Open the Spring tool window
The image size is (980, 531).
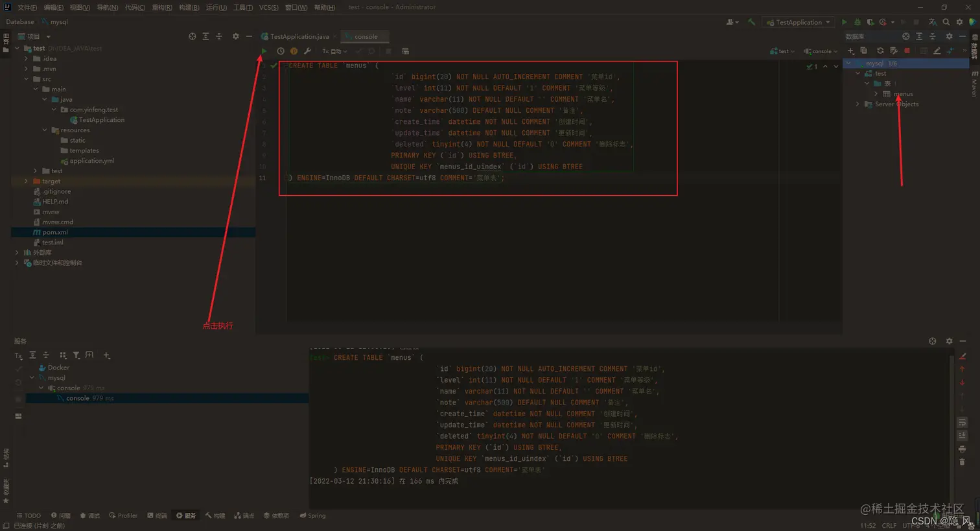(x=312, y=516)
